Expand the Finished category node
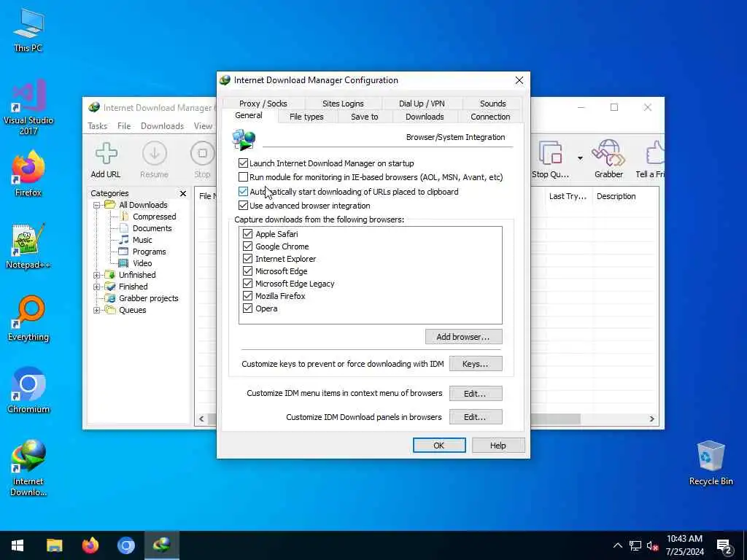Viewport: 747px width, 560px height. tap(97, 287)
